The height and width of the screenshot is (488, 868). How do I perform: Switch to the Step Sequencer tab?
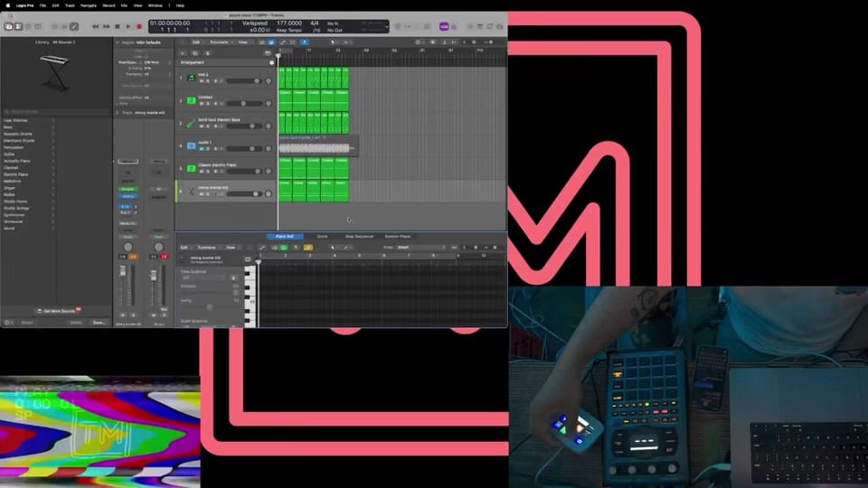[x=359, y=236]
